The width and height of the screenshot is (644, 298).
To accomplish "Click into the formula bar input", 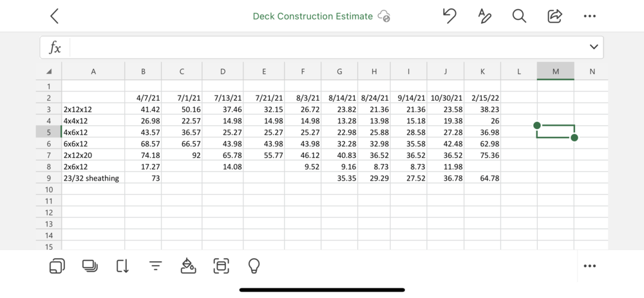I will pos(322,47).
